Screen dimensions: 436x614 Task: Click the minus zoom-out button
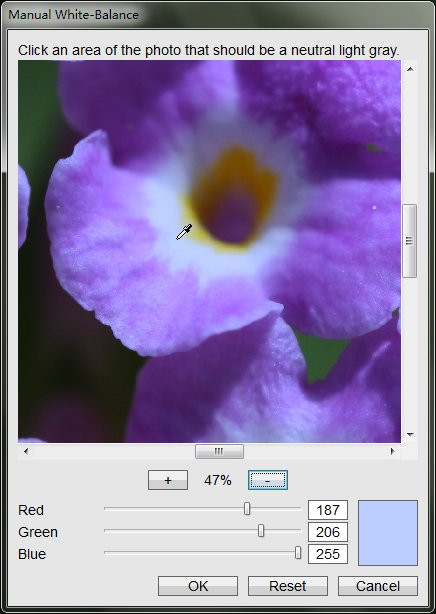click(x=268, y=480)
